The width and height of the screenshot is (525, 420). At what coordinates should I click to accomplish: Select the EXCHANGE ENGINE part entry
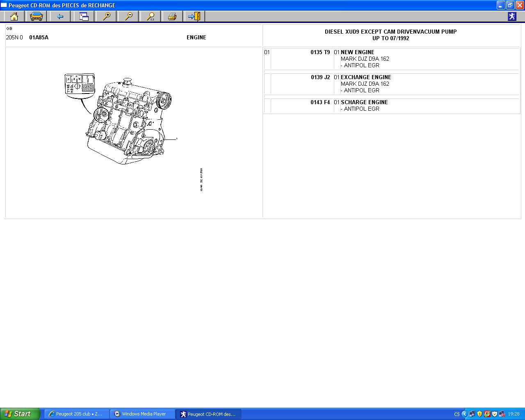click(366, 77)
